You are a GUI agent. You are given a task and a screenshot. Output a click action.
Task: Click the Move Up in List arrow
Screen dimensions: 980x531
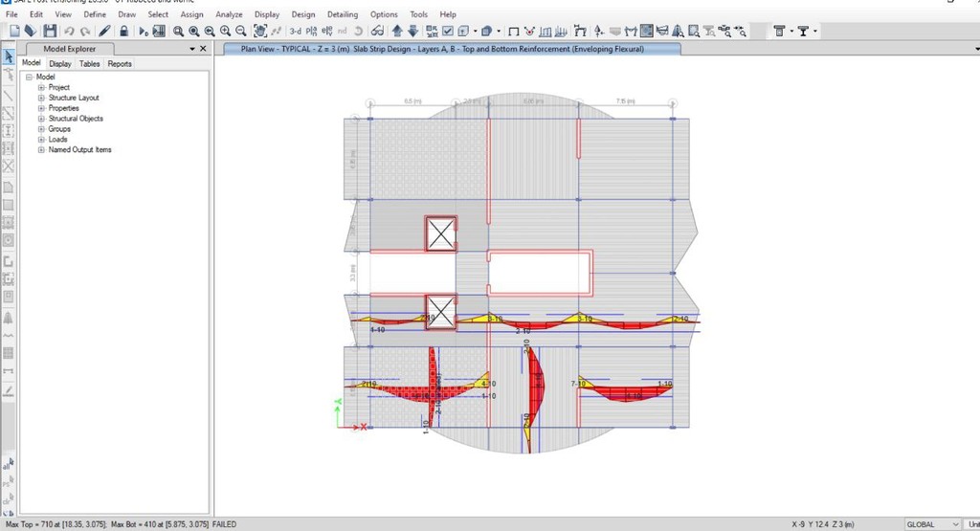coord(397,32)
